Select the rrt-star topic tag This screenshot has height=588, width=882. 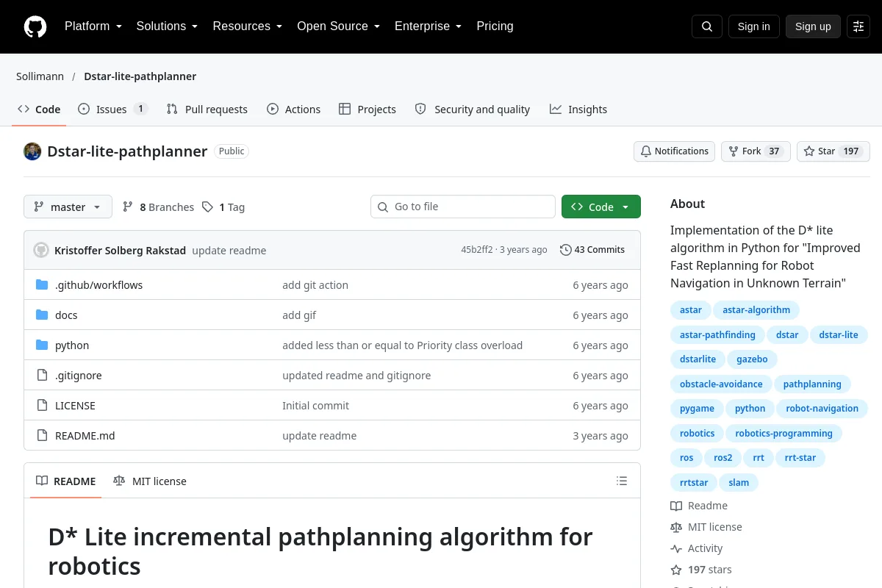[800, 458]
